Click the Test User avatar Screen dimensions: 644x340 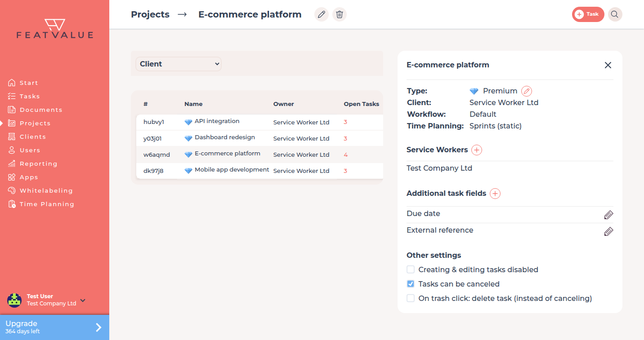(14, 300)
